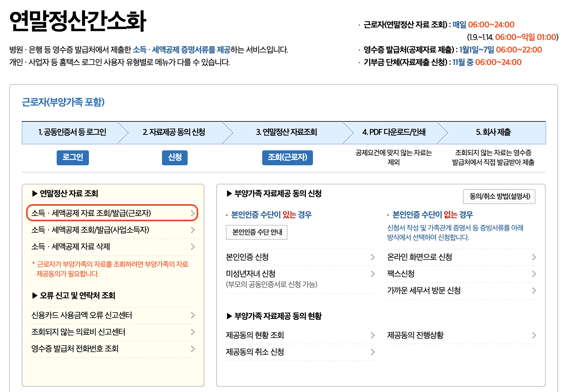Open 동의/취소 방법(설명서) guide
The height and width of the screenshot is (392, 565).
[x=498, y=196]
